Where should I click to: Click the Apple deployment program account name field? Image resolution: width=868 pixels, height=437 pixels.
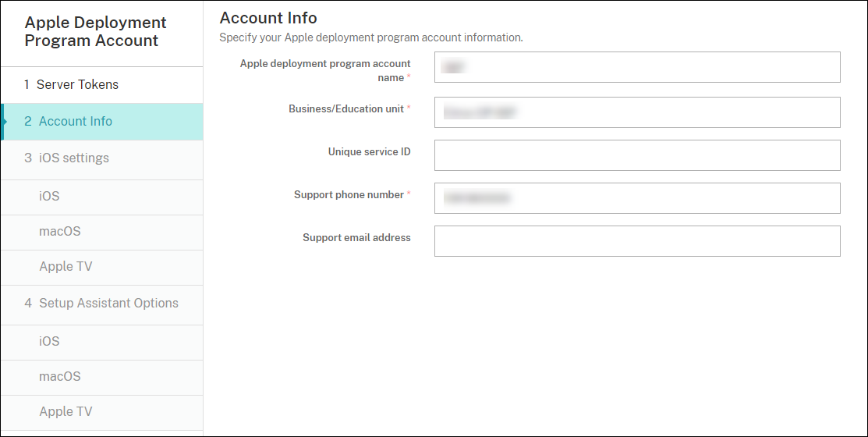pyautogui.click(x=636, y=67)
